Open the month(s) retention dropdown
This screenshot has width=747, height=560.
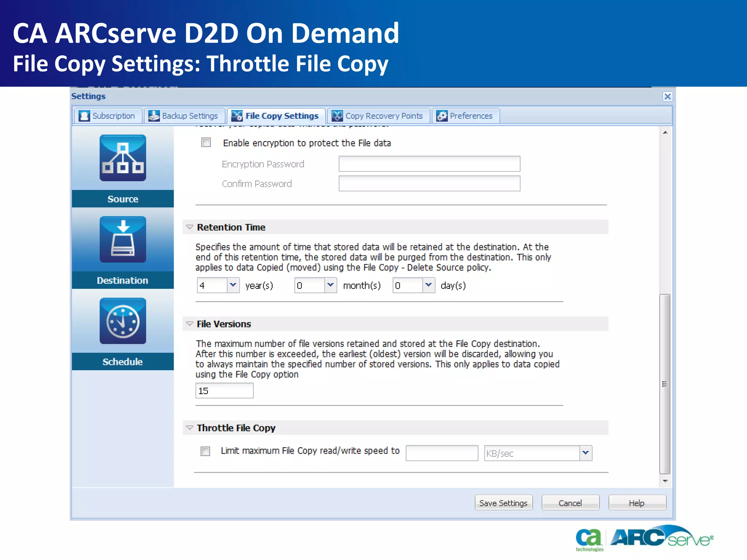point(330,285)
